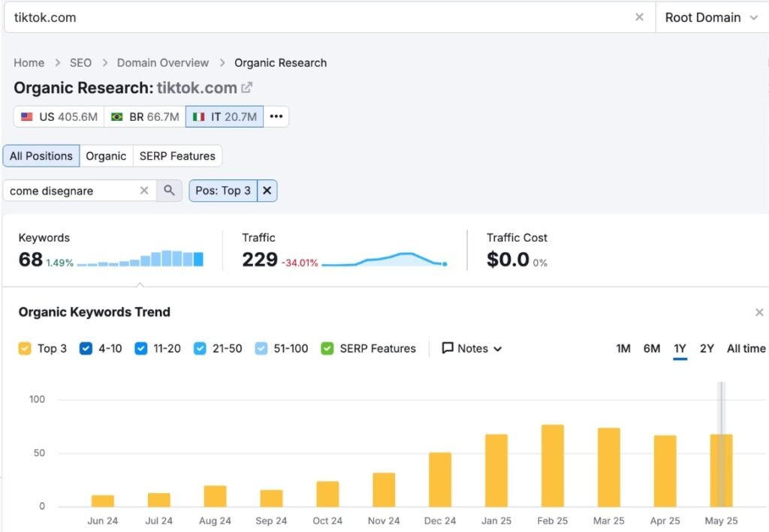Click the Brazil flag database icon
The image size is (769, 532).
tap(116, 116)
